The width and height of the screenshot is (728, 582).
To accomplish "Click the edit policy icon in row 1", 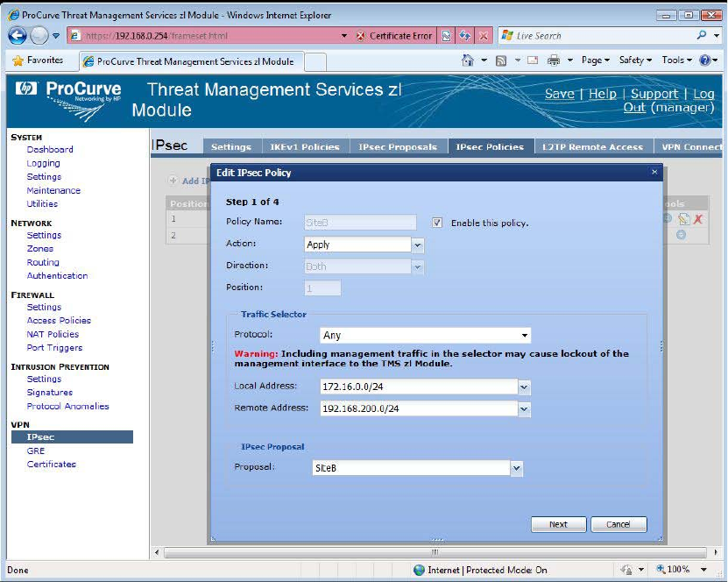I will (x=683, y=219).
